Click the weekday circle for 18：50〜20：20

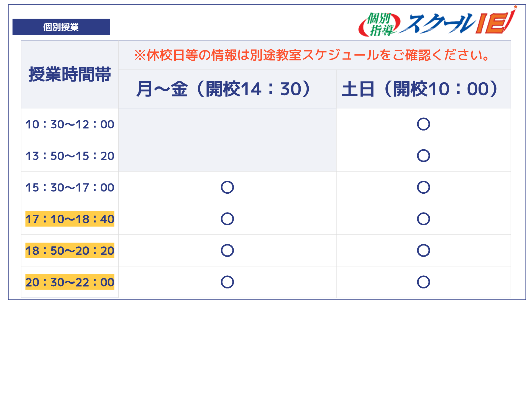click(x=227, y=250)
